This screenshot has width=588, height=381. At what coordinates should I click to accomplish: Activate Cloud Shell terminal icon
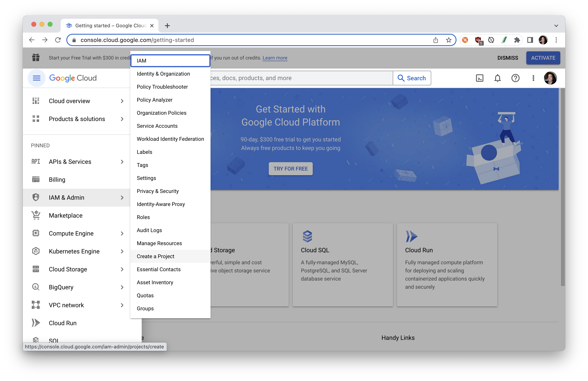[x=479, y=78]
